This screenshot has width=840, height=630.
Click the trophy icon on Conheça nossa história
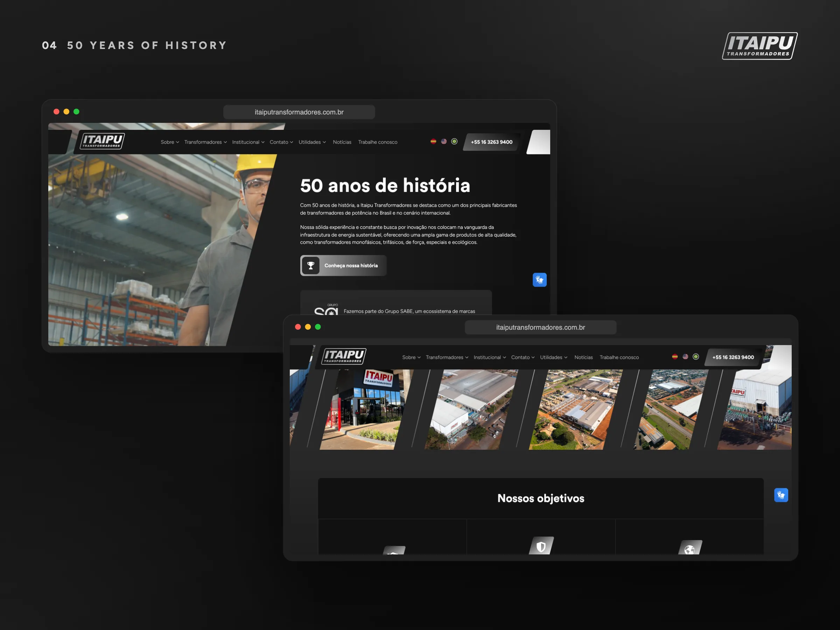pos(311,265)
